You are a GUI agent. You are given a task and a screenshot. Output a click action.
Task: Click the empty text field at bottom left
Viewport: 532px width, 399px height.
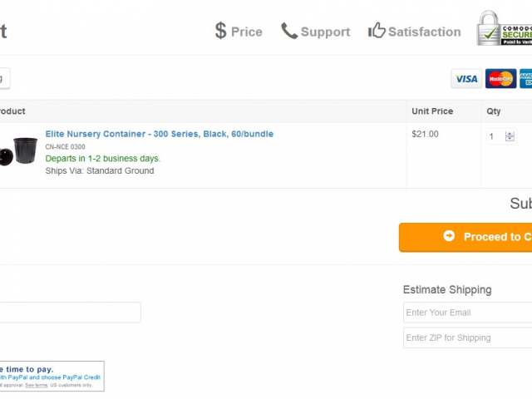tap(70, 313)
